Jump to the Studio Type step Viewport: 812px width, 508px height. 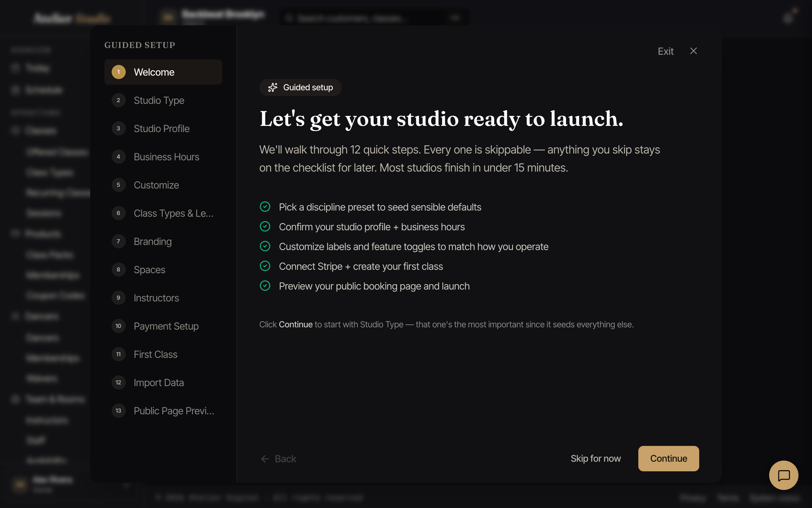pos(163,100)
